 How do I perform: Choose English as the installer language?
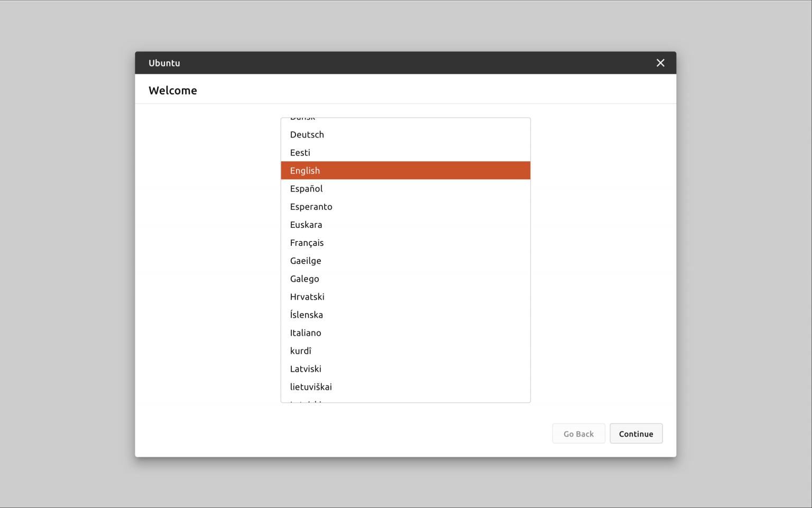tap(405, 170)
